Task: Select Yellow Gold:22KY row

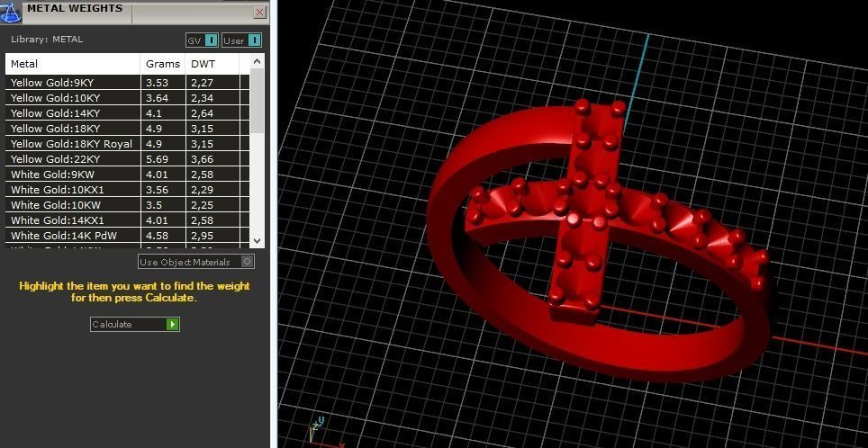Action: point(127,159)
